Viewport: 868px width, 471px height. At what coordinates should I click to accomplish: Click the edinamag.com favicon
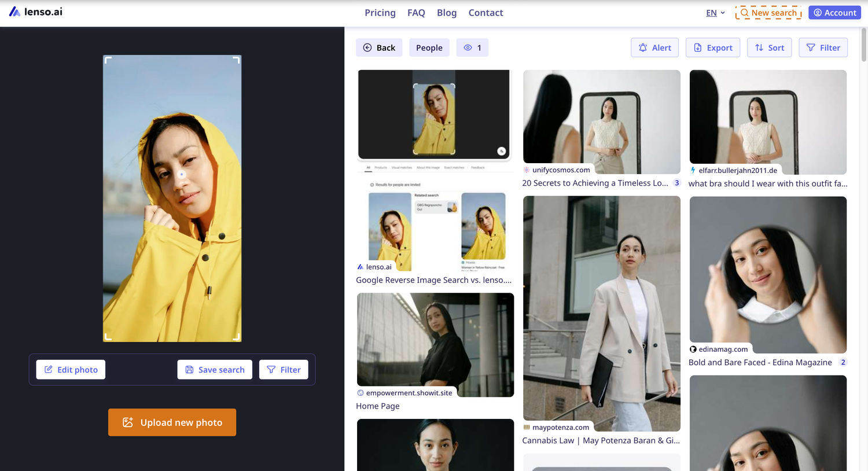pyautogui.click(x=693, y=349)
